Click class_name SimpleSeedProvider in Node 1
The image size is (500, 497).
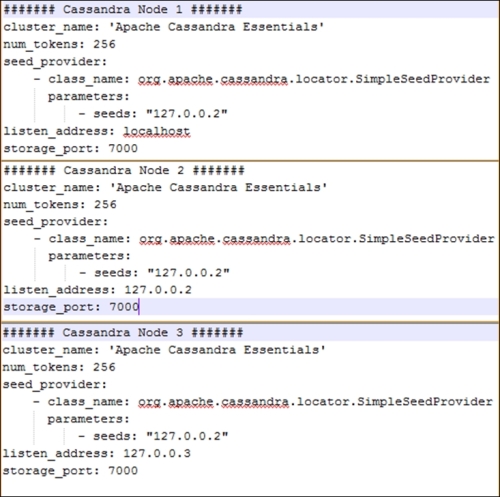262,79
